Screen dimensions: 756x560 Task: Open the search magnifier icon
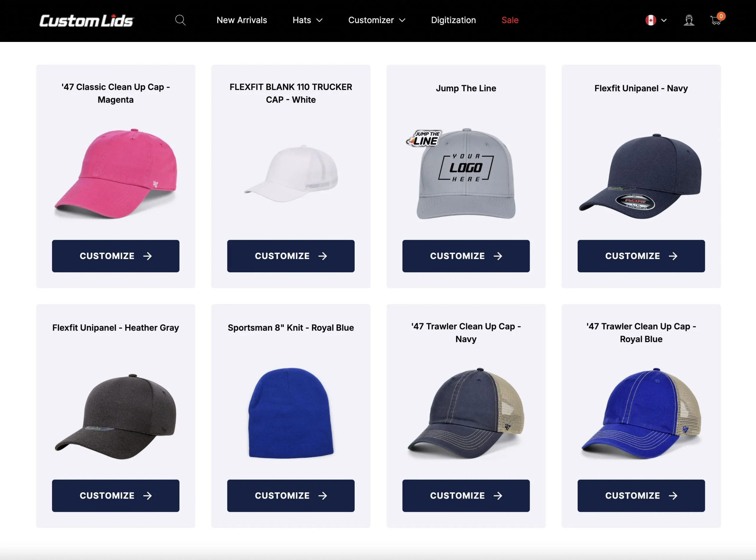[180, 20]
